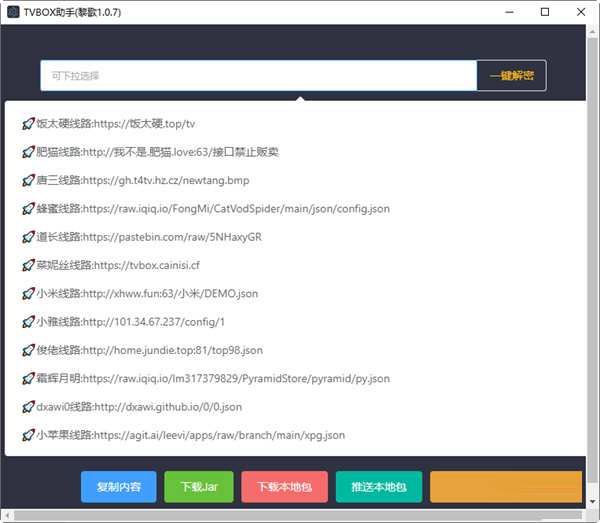Click the TVBOX助手 app icon in title bar
The height and width of the screenshot is (523, 600).
[13, 12]
